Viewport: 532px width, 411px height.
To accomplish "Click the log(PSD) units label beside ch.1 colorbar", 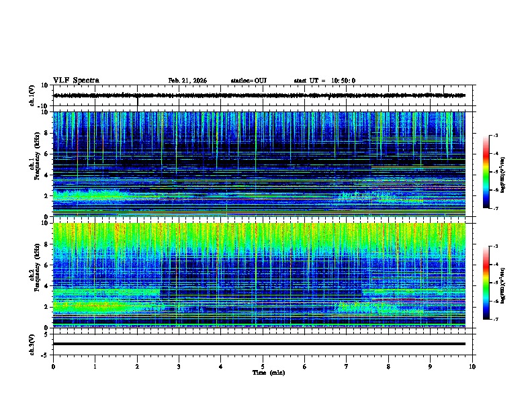I will 504,175.
